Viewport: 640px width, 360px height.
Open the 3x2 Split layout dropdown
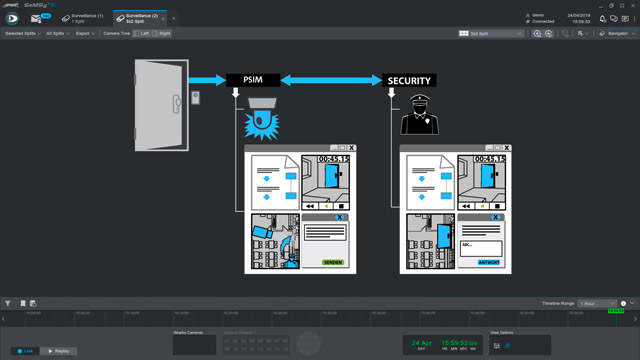tap(491, 33)
